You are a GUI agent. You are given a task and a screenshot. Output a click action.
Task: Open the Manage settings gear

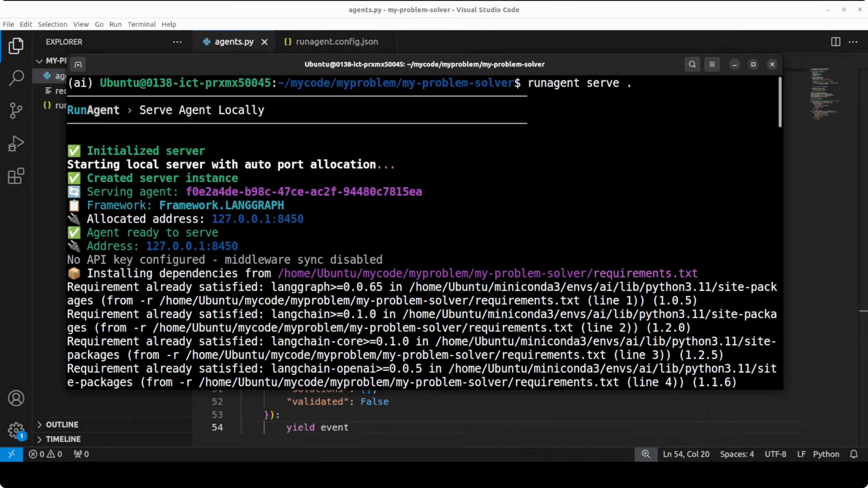click(x=16, y=430)
